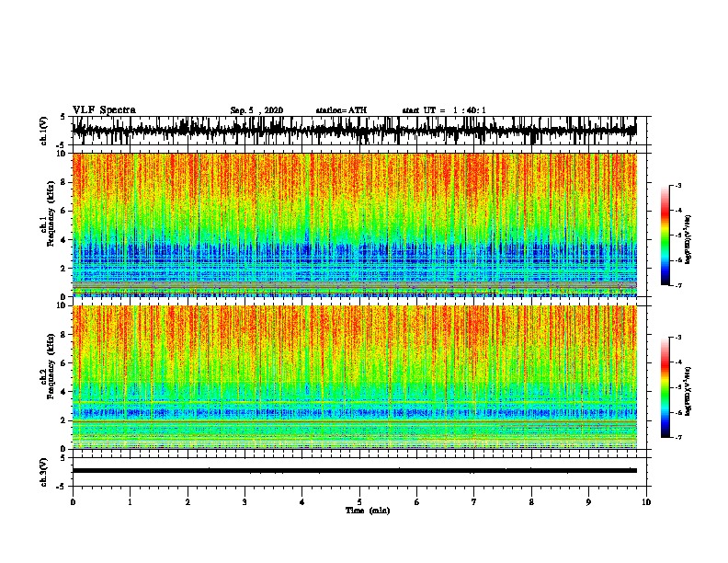Image resolution: width=728 pixels, height=563 pixels.
Task: Click the "-5" volt tick on ch.1(V) axis
Action: (62, 145)
